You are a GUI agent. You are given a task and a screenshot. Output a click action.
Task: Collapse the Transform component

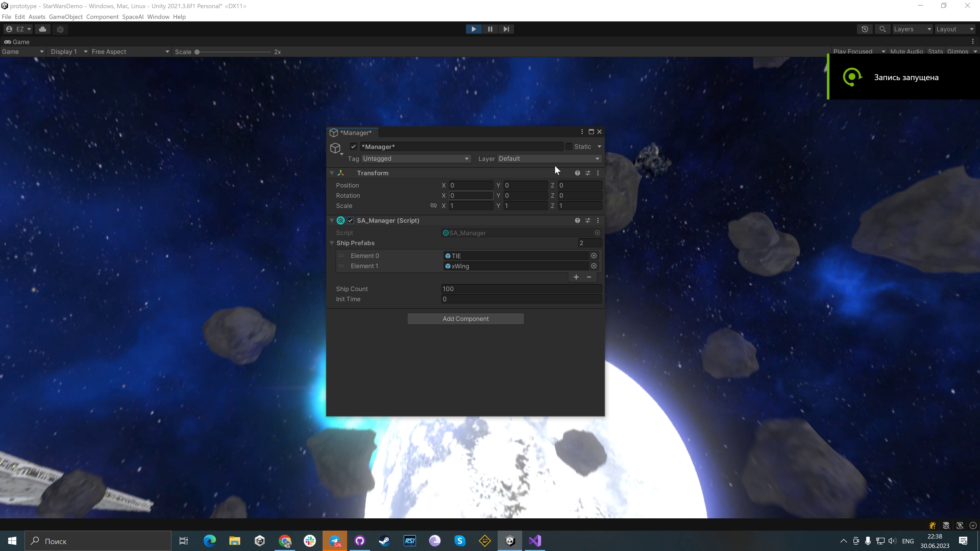[x=332, y=173]
